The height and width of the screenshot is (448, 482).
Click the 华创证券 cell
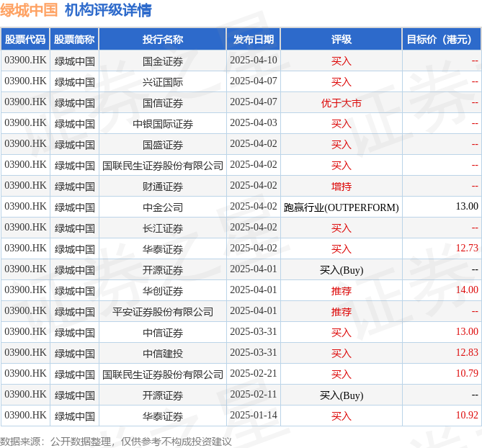click(x=163, y=291)
